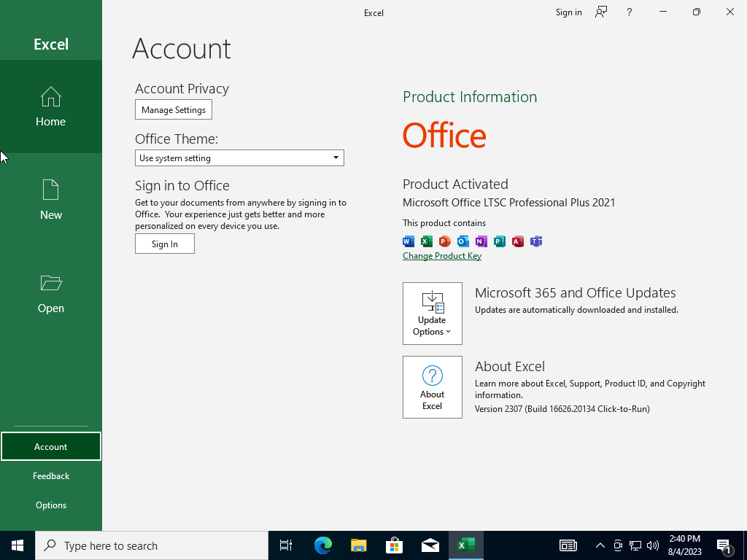Viewport: 747px width, 560px height.
Task: Click the Excel icon under This product contains
Action: [x=426, y=241]
